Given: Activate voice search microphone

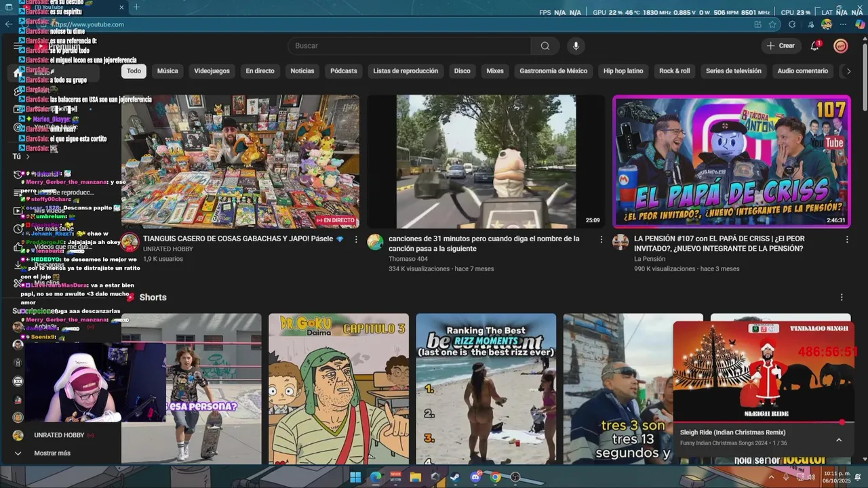Looking at the screenshot, I should (x=576, y=46).
